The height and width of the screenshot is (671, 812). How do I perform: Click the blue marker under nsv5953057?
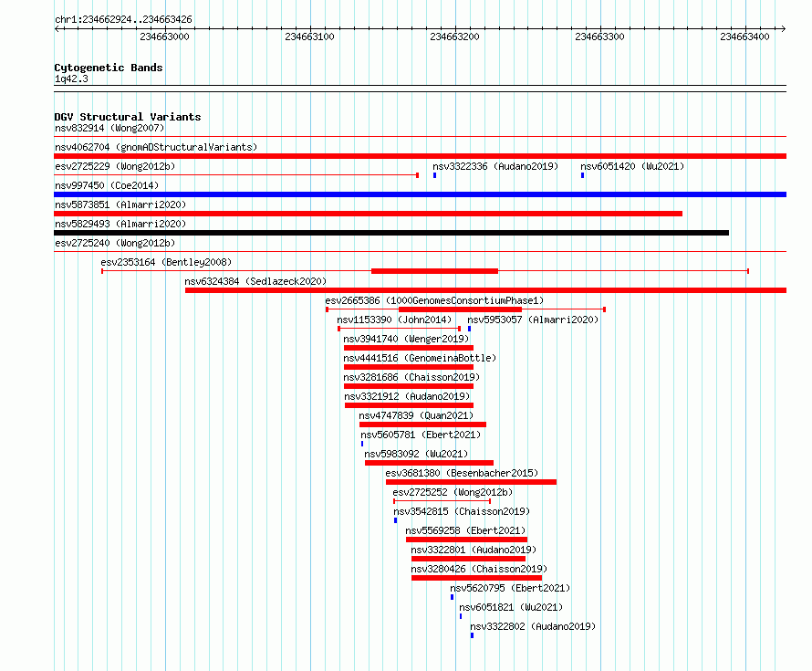[469, 329]
